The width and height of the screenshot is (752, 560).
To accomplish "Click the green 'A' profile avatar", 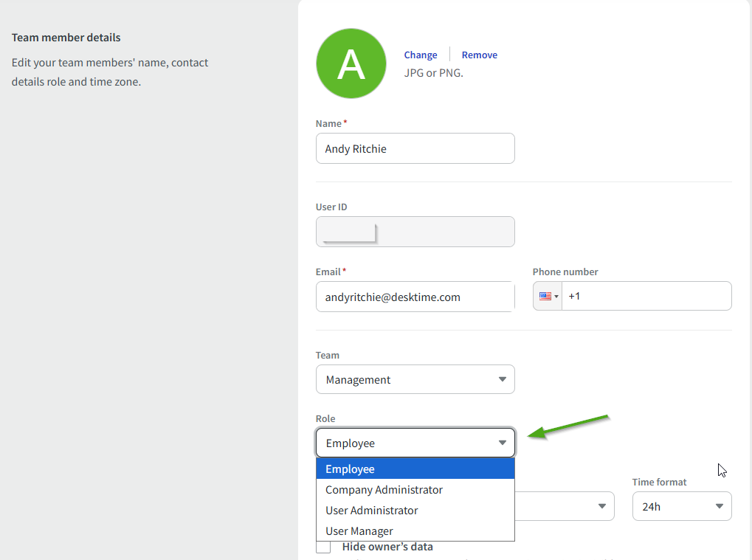I will pos(351,64).
